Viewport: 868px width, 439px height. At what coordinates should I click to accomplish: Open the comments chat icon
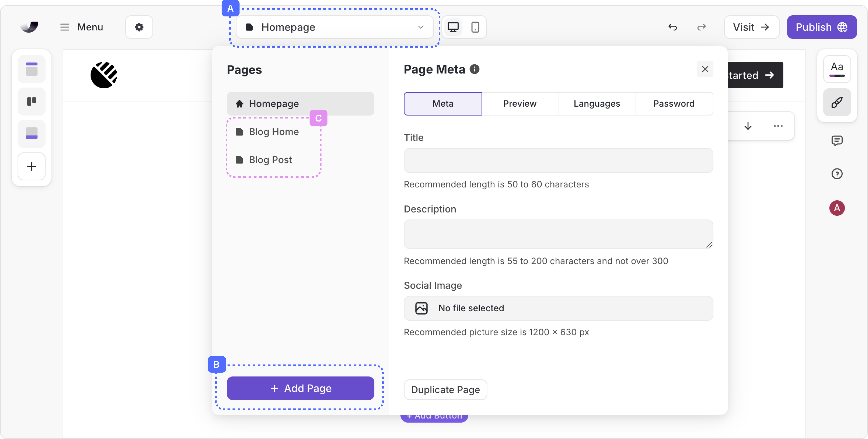pos(837,140)
